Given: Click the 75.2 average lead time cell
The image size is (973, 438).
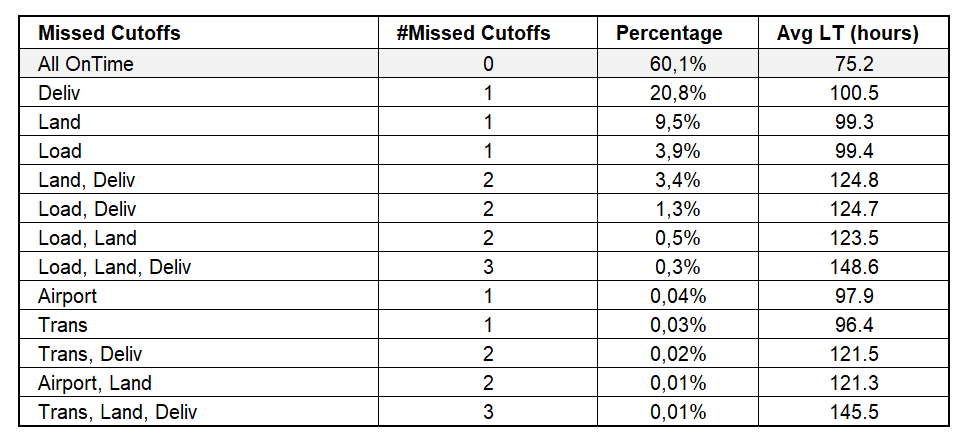Looking at the screenshot, I should 848,65.
